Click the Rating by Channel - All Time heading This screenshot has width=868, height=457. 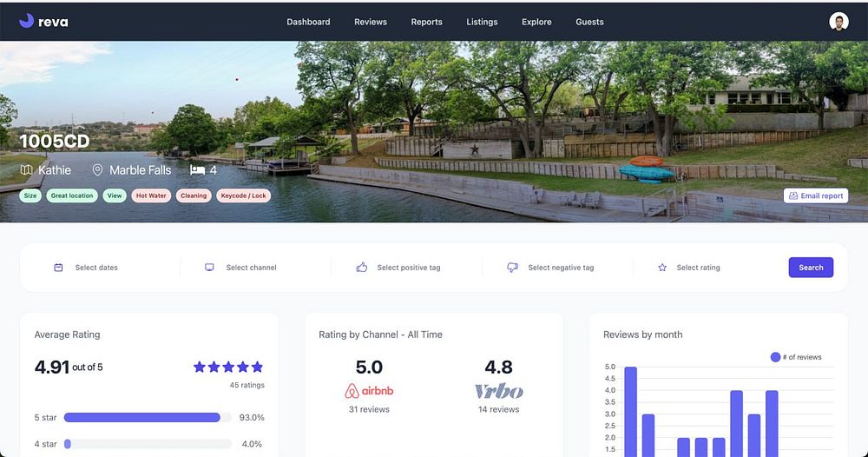tap(380, 334)
